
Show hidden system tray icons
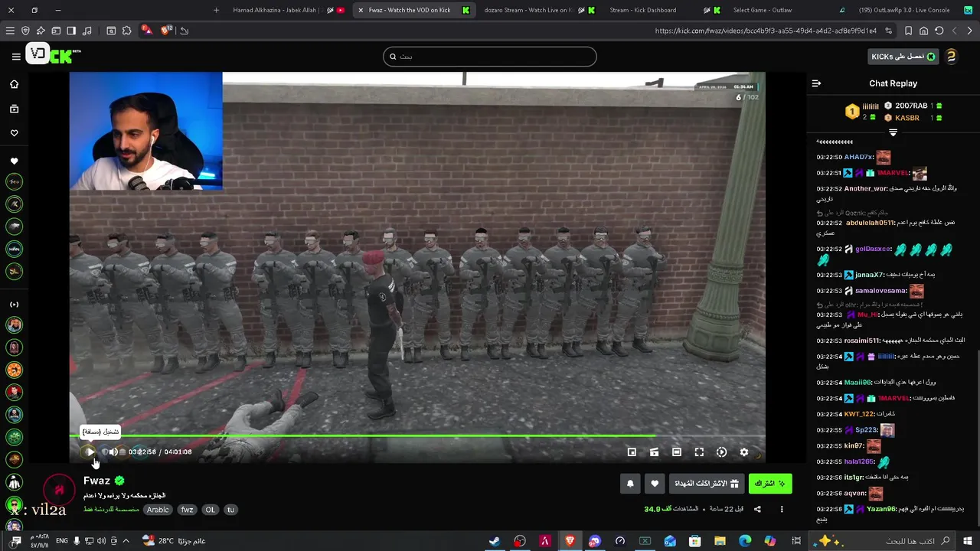126,541
